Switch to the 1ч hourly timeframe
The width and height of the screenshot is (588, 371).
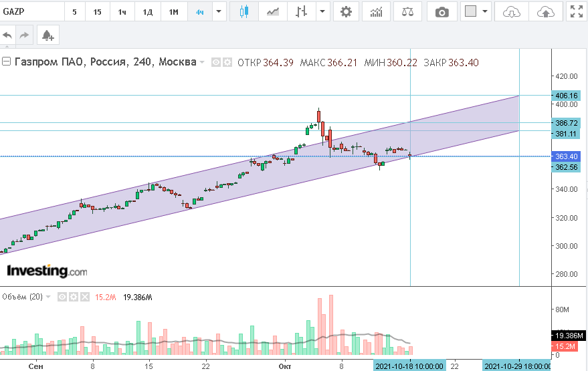(x=122, y=11)
